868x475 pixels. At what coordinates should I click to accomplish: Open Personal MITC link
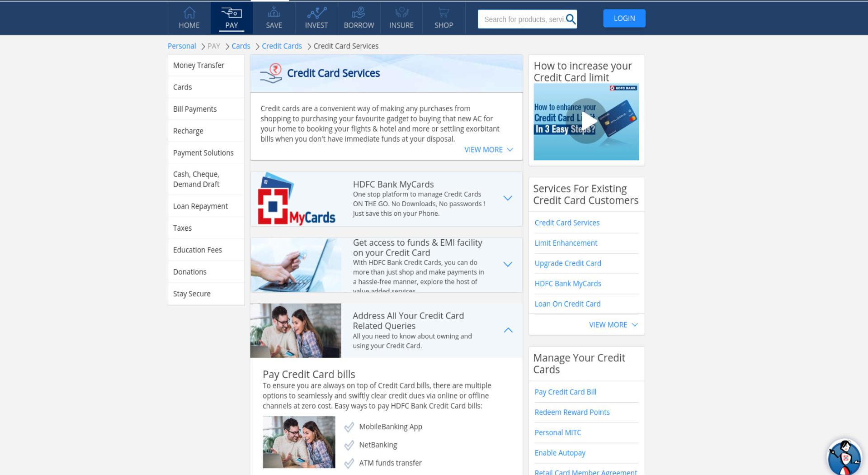point(558,433)
